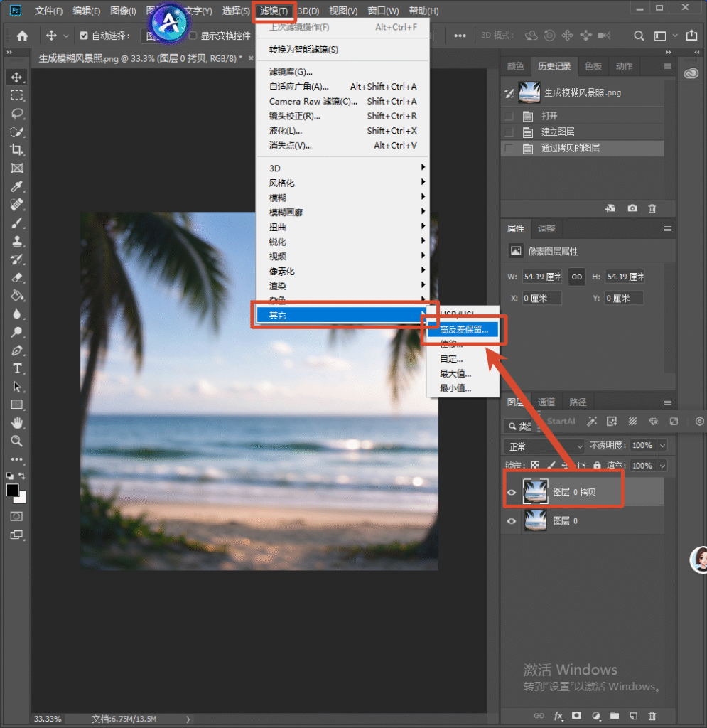Click the black foreground color swatch

click(13, 490)
